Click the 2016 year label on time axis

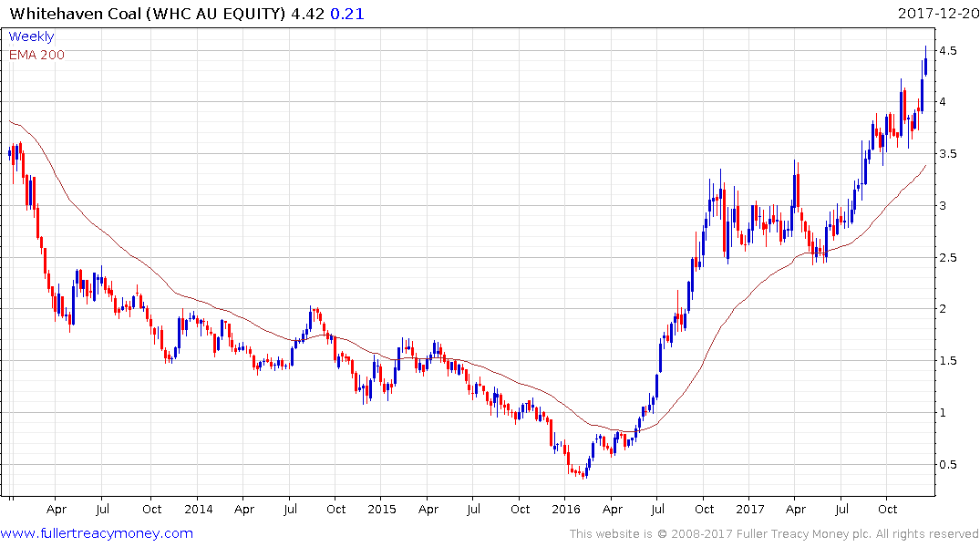coord(565,510)
